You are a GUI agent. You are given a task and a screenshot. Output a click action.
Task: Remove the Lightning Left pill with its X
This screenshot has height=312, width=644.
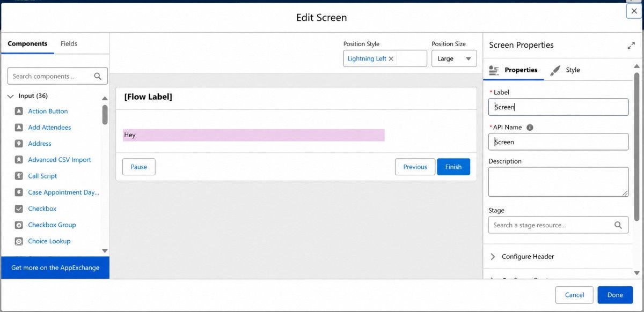(x=391, y=59)
